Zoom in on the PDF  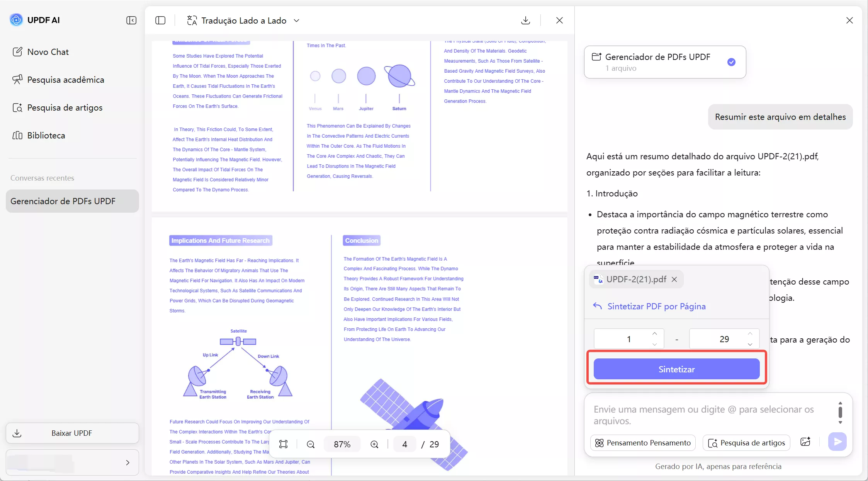pos(374,444)
